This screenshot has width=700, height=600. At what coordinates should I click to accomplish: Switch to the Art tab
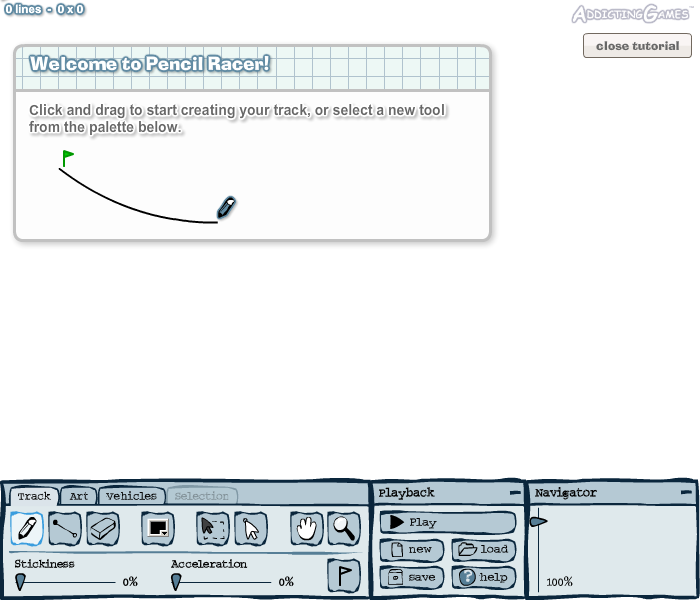[x=79, y=496]
